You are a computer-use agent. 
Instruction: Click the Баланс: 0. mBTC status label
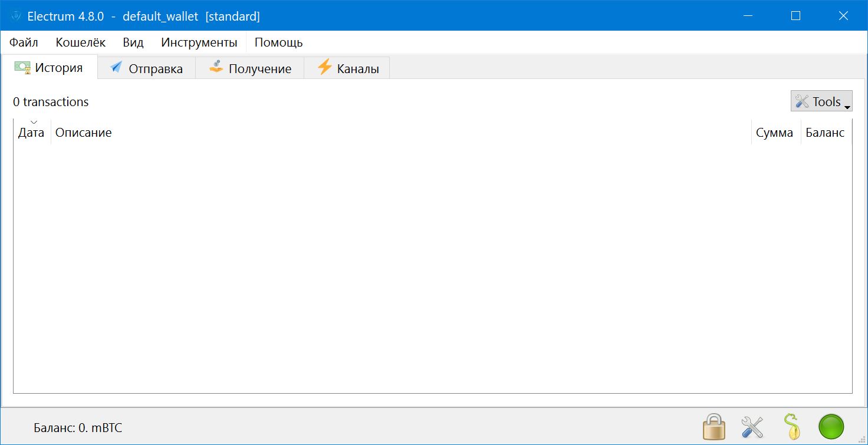tap(78, 428)
